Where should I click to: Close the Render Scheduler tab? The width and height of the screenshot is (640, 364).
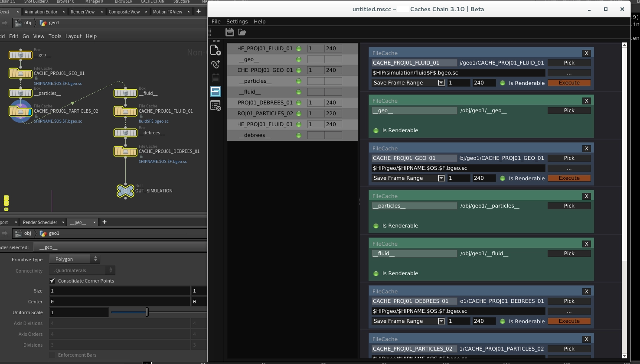pos(63,222)
